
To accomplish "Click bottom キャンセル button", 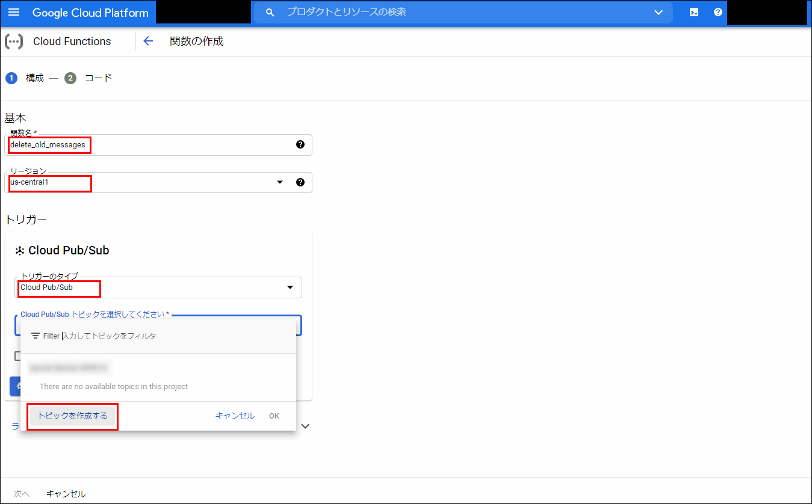I will point(66,494).
